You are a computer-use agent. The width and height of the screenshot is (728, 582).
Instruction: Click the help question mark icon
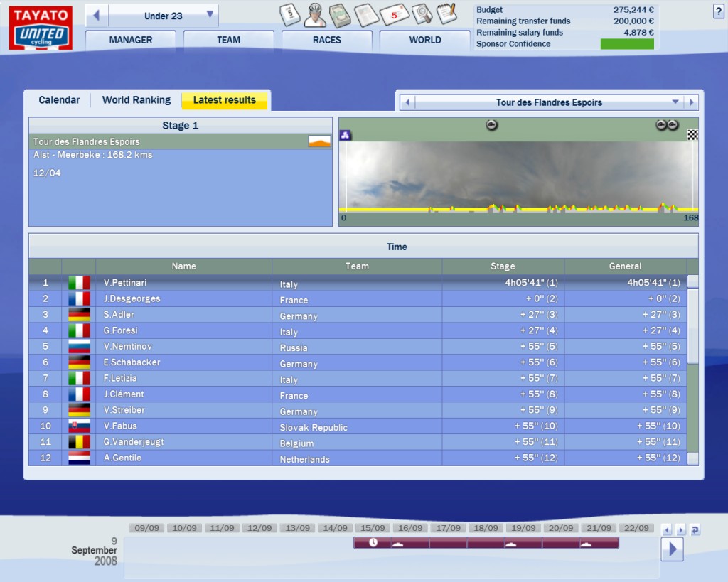[717, 11]
